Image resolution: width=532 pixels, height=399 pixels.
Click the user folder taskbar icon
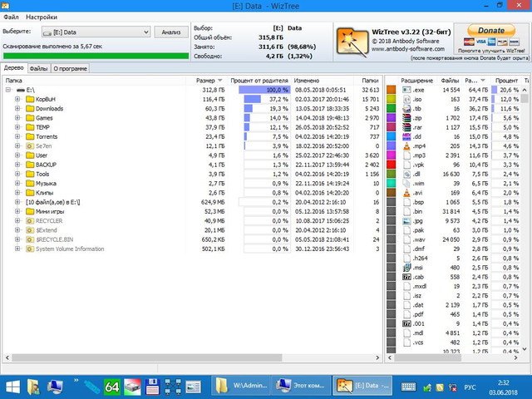click(34, 387)
